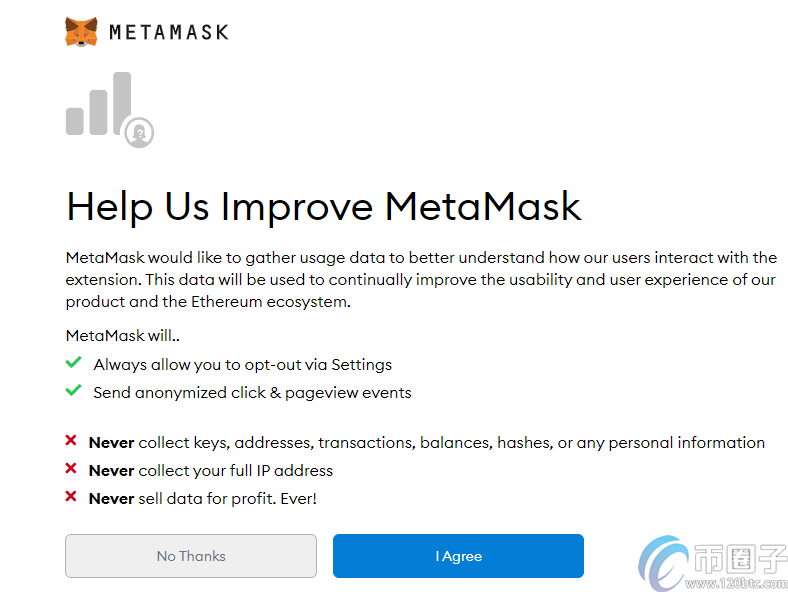788x592 pixels.
Task: Click 'Always allow you to opt-out via Settings'
Action: click(243, 365)
